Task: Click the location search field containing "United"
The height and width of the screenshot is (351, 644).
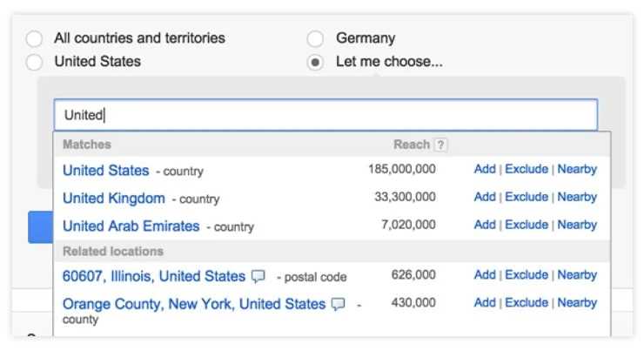Action: tap(325, 115)
